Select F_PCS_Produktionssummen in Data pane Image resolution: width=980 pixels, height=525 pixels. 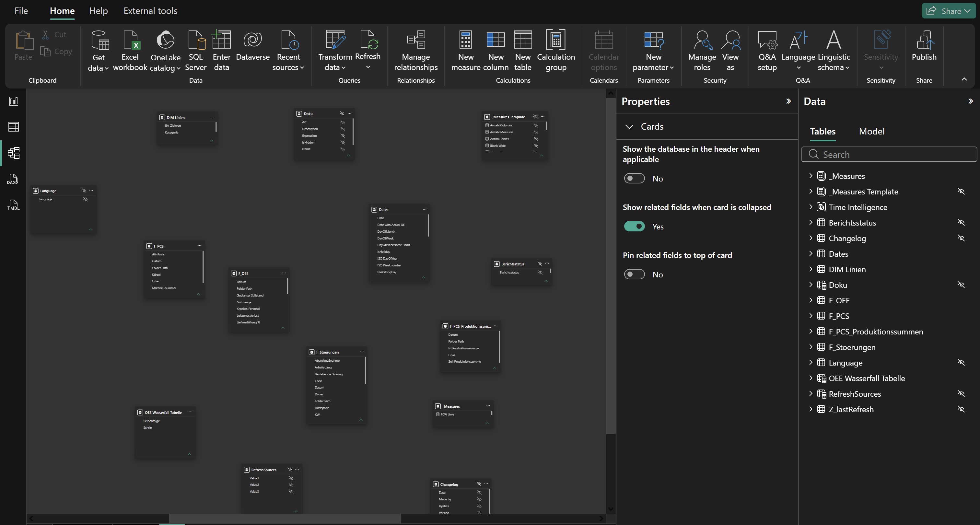coord(876,331)
